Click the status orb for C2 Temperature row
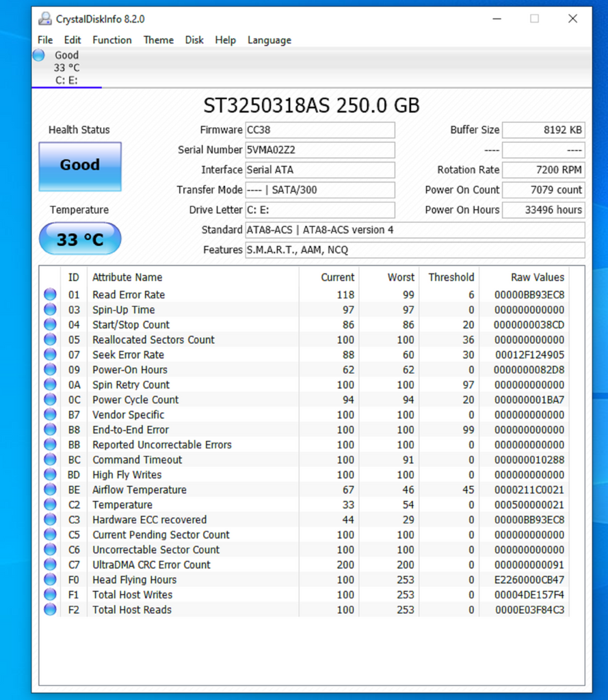 (50, 504)
